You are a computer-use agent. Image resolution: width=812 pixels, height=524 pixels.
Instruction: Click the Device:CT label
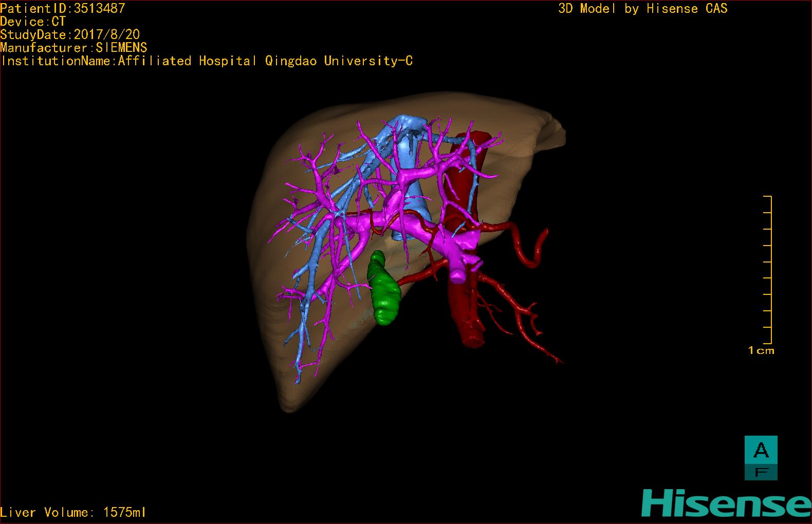[x=33, y=22]
